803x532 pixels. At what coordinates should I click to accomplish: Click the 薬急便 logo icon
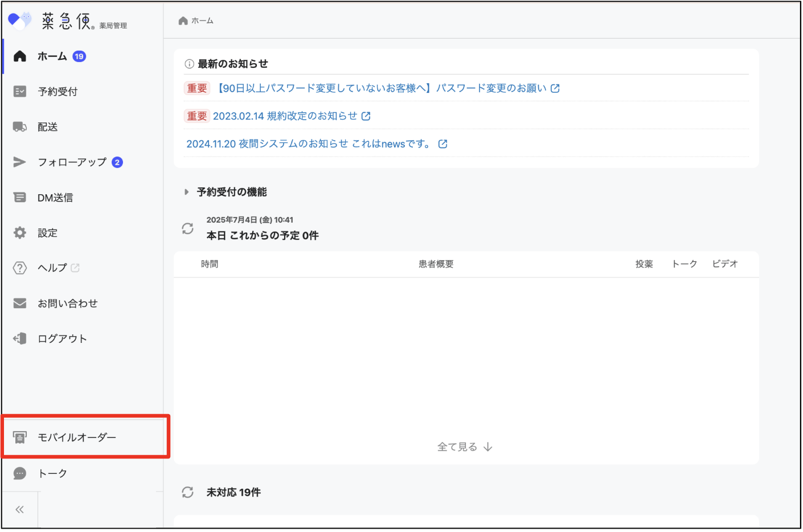point(19,21)
